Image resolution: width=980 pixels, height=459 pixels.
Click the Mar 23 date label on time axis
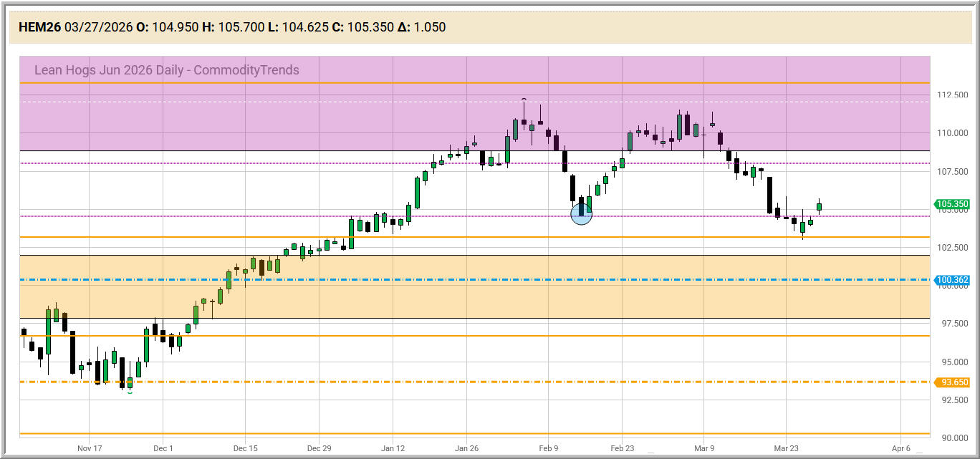(786, 448)
